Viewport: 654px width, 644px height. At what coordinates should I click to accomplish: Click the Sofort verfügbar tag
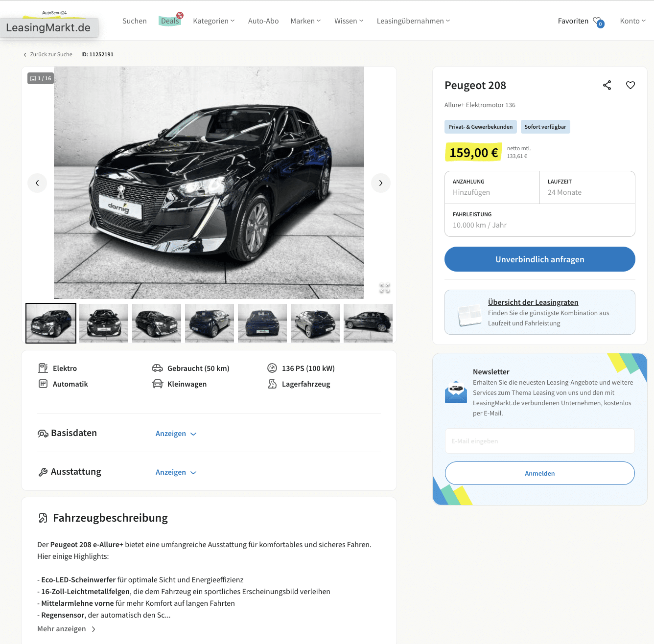545,127
